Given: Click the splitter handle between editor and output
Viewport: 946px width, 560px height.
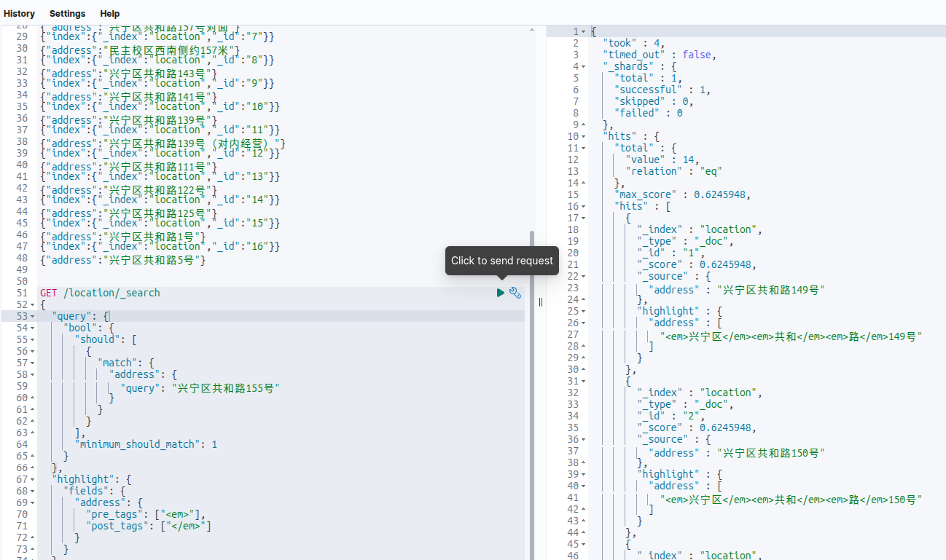Looking at the screenshot, I should (541, 302).
